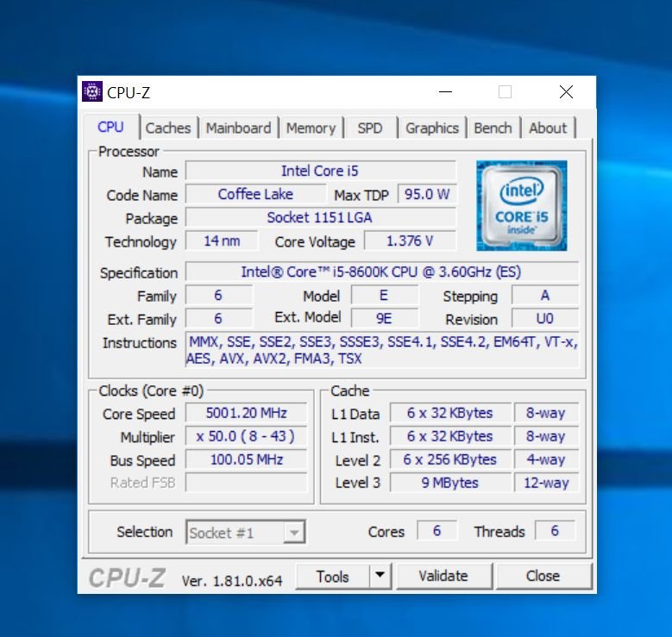Open the Mainboard tab
Screen dimensions: 672x637
pos(238,128)
